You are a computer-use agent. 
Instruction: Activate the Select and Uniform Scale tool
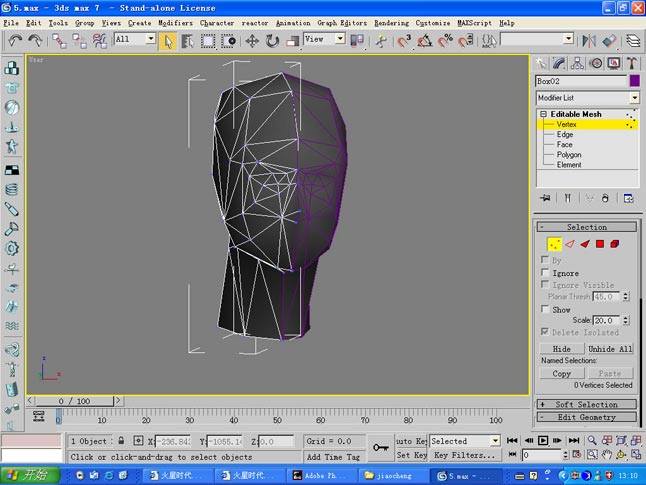(x=292, y=41)
